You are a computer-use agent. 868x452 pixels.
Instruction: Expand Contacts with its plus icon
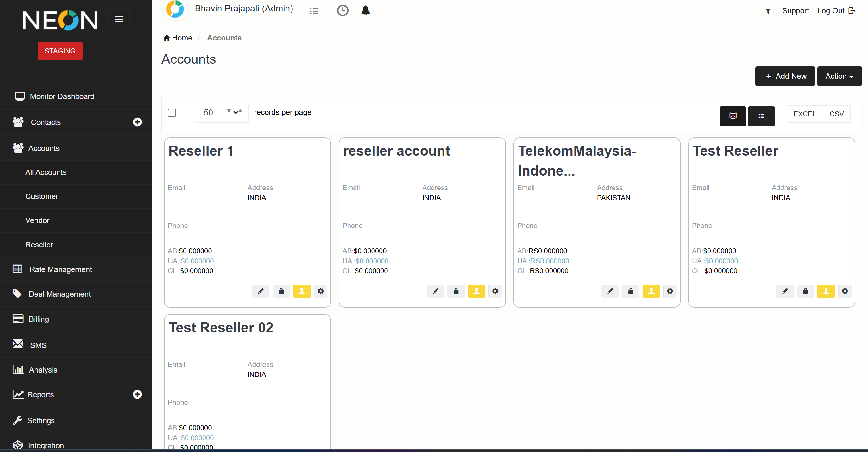pyautogui.click(x=137, y=122)
